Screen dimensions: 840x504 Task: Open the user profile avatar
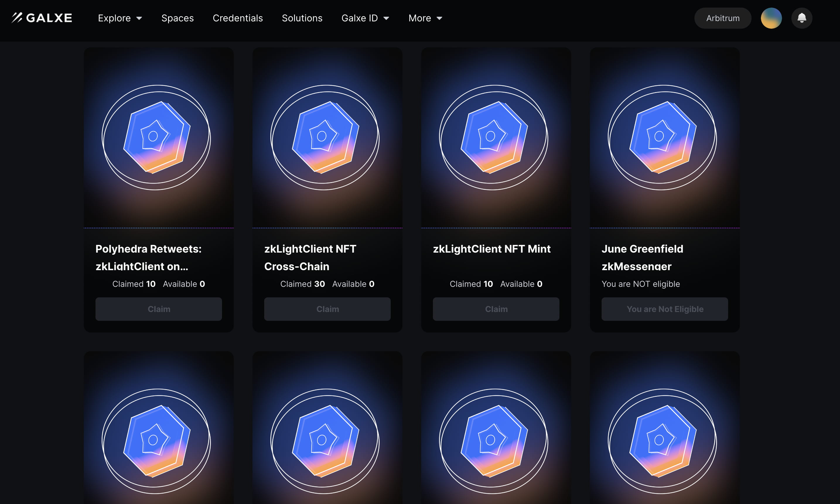771,18
